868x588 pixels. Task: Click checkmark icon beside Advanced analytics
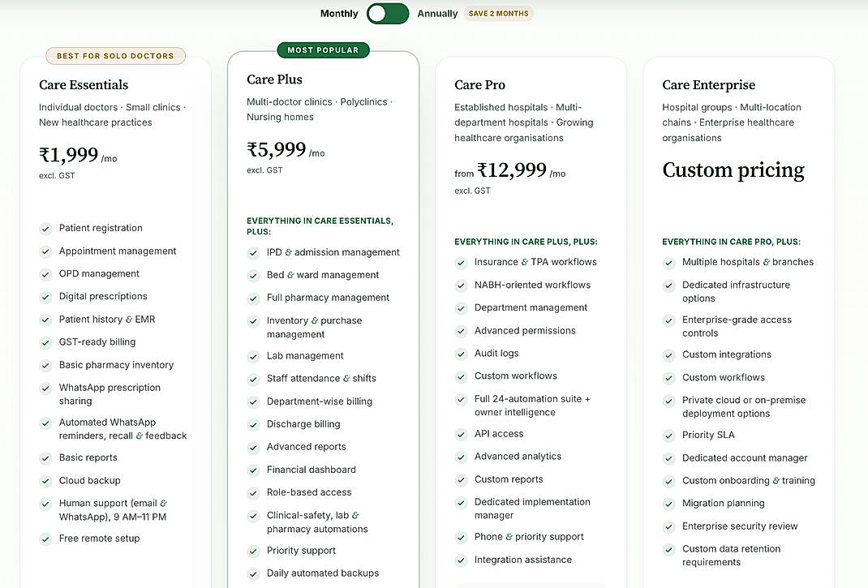click(x=461, y=457)
